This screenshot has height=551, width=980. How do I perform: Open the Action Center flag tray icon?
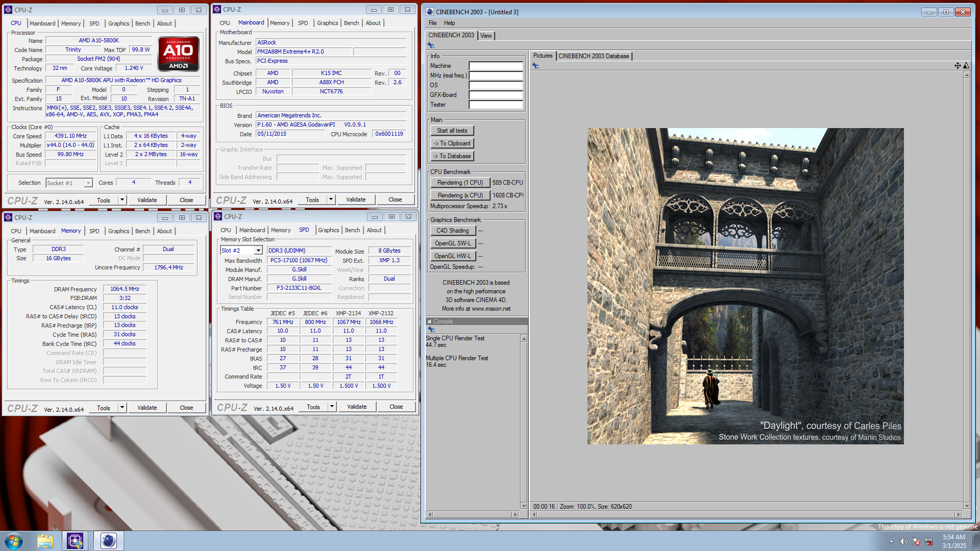(916, 541)
